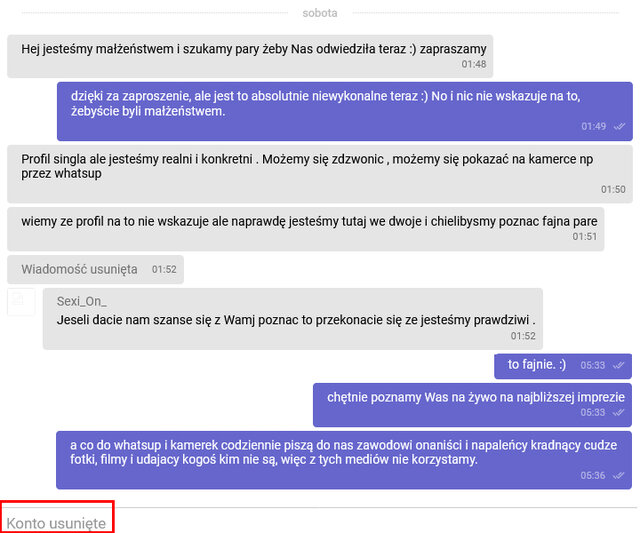This screenshot has height=533, width=640.
Task: Click the message starting "Profil singla"
Action: [300, 165]
